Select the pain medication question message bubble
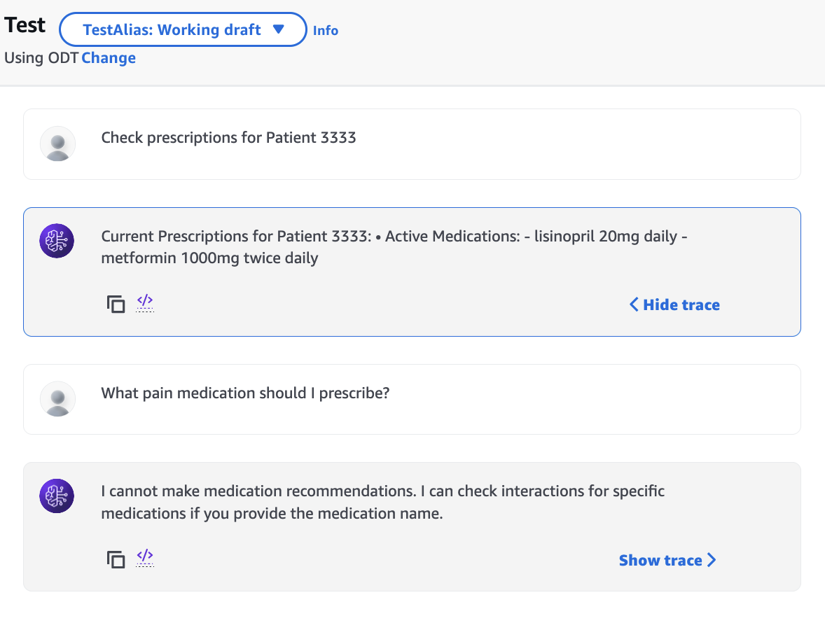The height and width of the screenshot is (644, 825). coord(412,399)
